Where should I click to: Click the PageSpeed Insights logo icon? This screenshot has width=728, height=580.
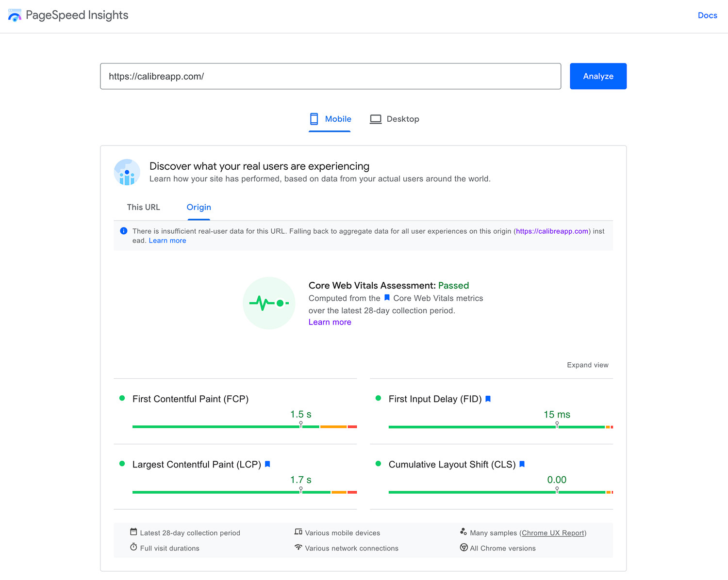(x=15, y=15)
